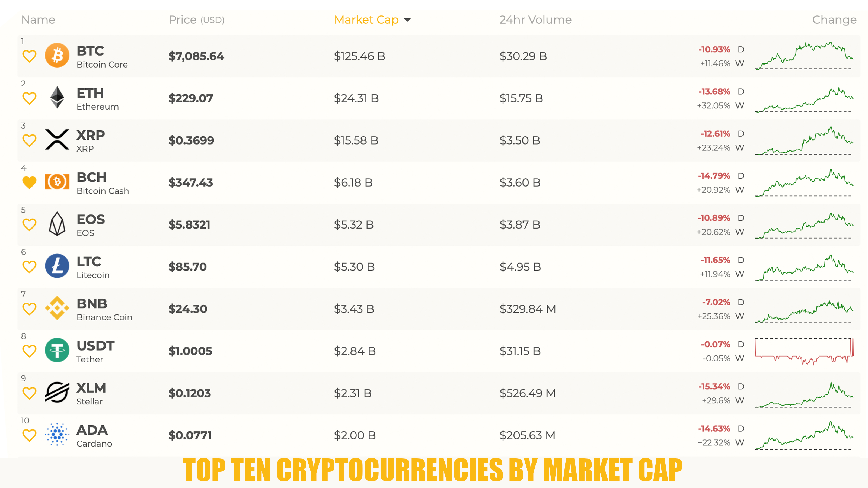
Task: Click the Stellar XLM logo icon
Action: (x=57, y=392)
